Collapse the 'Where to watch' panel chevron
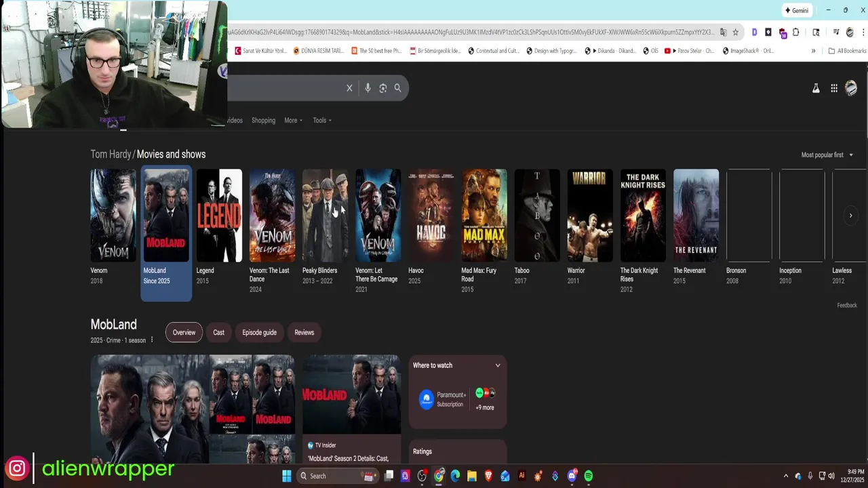Image resolution: width=868 pixels, height=488 pixels. point(498,365)
